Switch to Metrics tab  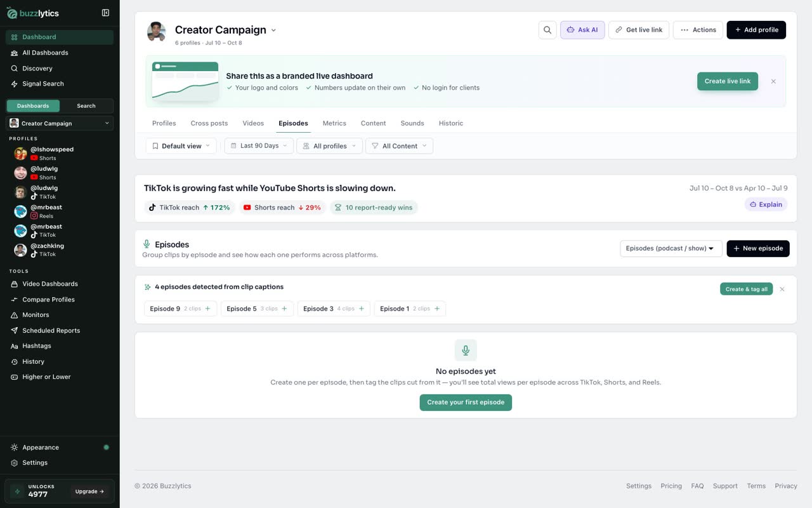tap(334, 123)
